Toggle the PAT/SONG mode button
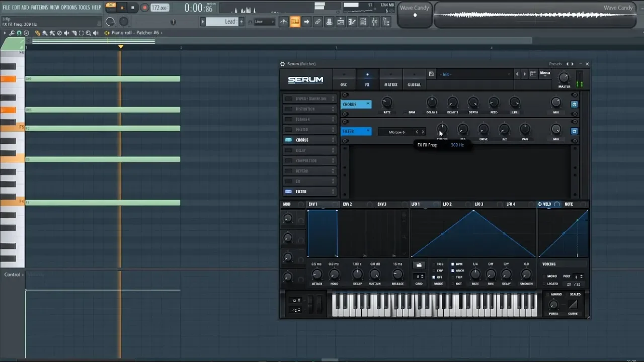 [111, 8]
